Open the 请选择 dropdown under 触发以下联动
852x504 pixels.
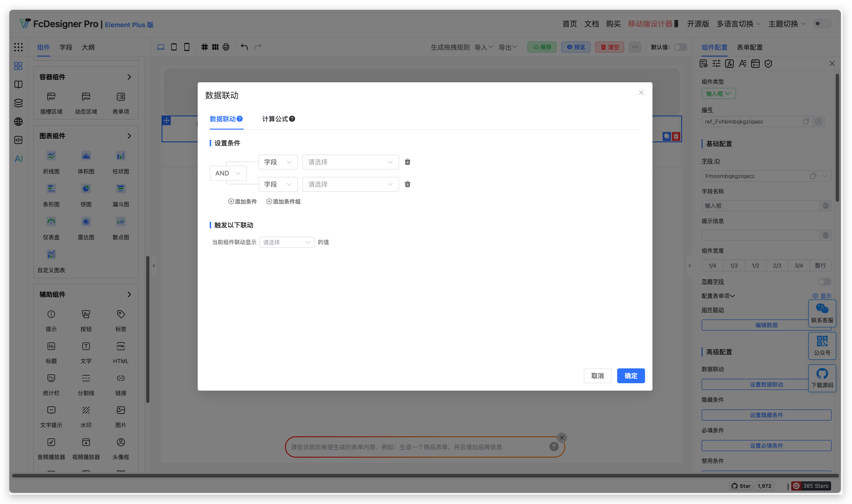(287, 242)
